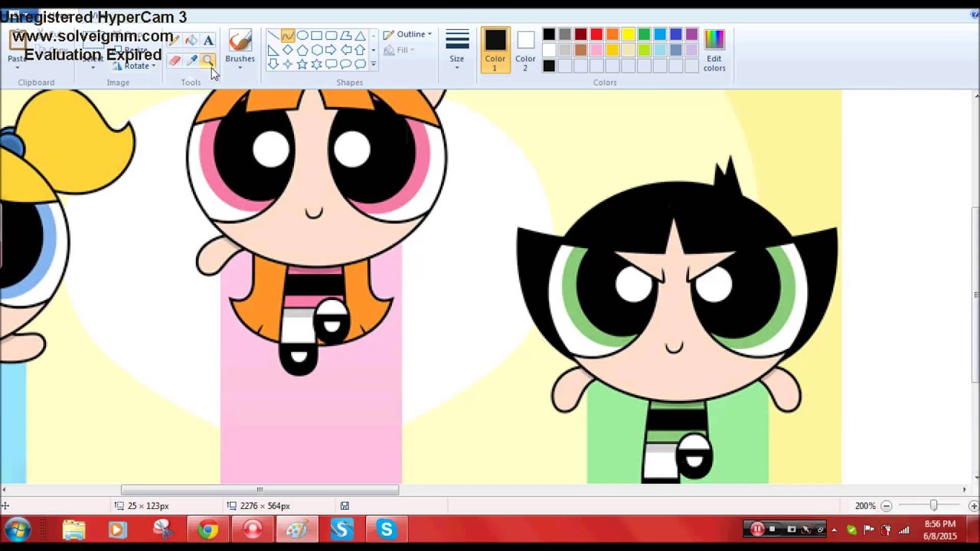Click the vertical scrollbar thumb
This screenshot has width=980, height=551.
975,295
